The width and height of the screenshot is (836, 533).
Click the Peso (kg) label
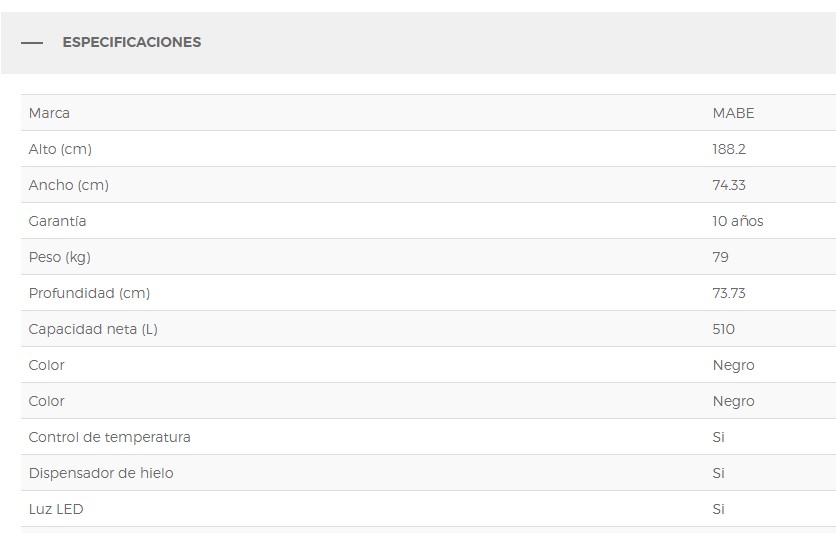point(59,257)
